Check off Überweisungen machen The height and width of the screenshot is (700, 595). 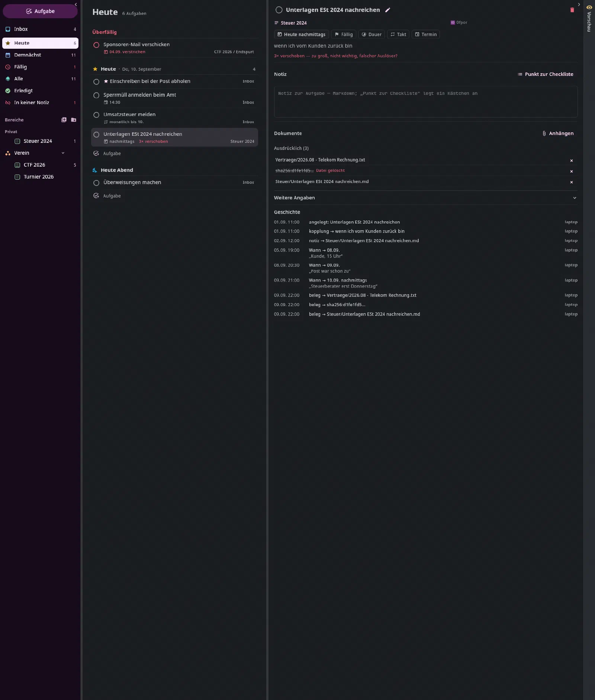click(x=96, y=183)
